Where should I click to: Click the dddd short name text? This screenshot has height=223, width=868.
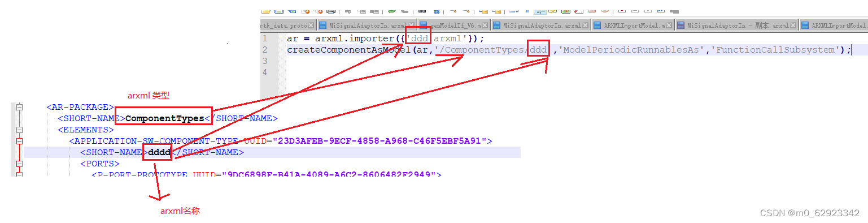click(x=159, y=152)
